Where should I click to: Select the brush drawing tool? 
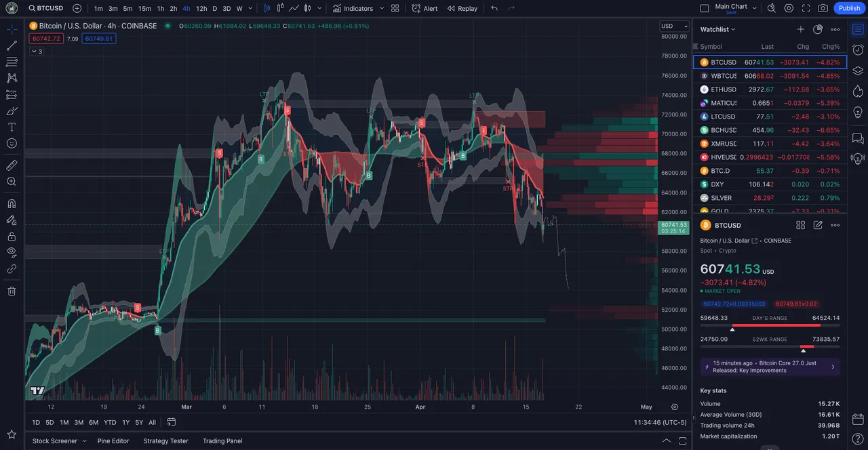[12, 111]
